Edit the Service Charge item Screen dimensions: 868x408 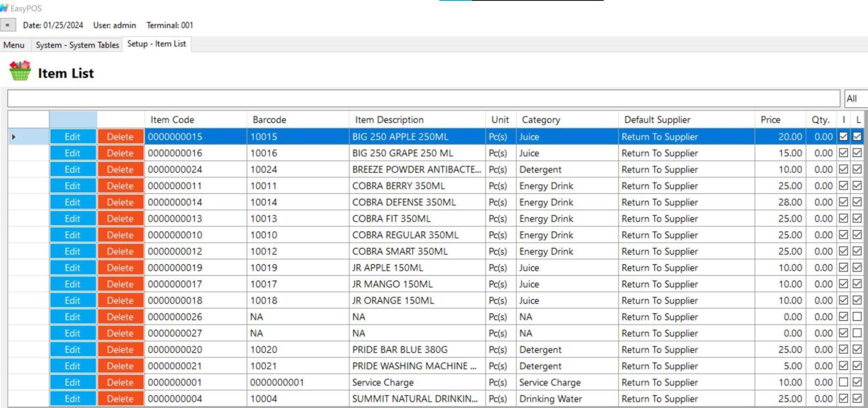click(x=73, y=382)
